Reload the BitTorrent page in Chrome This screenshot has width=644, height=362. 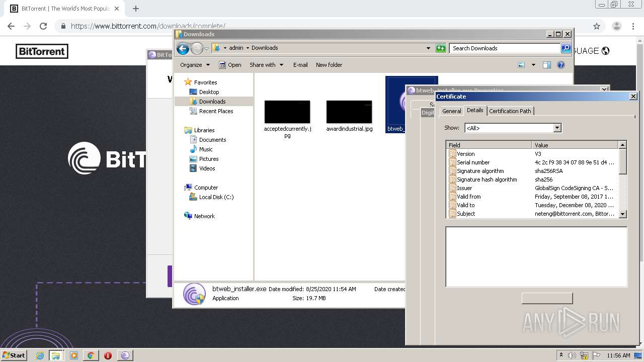(43, 26)
